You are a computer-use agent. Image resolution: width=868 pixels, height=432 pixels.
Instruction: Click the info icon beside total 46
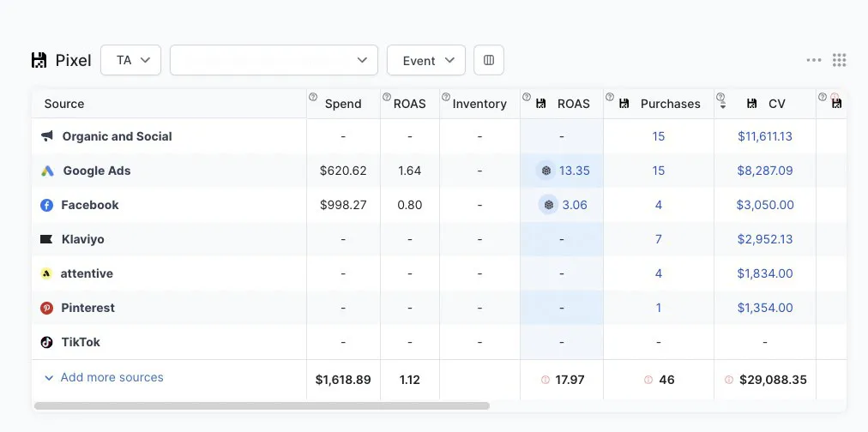648,380
